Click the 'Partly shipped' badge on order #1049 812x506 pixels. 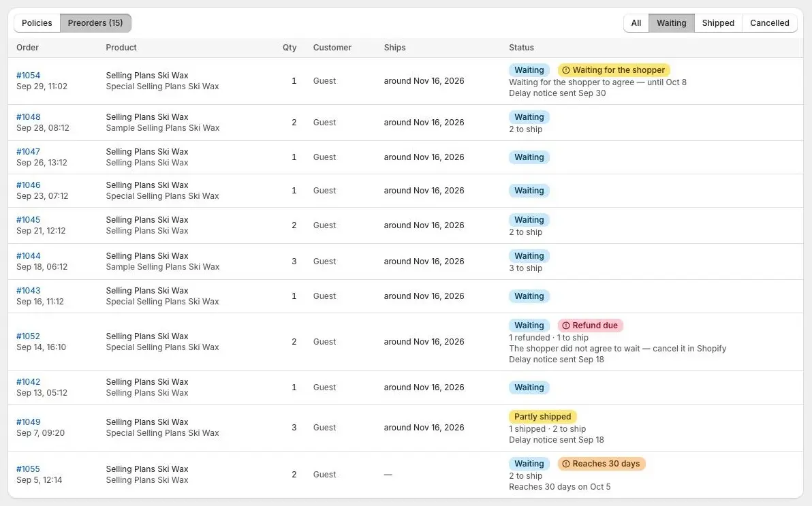point(543,416)
